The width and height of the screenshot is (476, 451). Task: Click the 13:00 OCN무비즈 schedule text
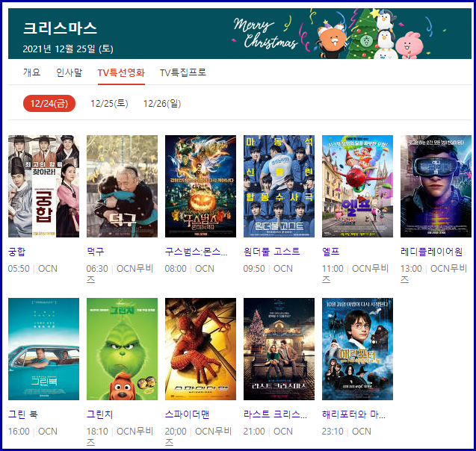tap(434, 273)
